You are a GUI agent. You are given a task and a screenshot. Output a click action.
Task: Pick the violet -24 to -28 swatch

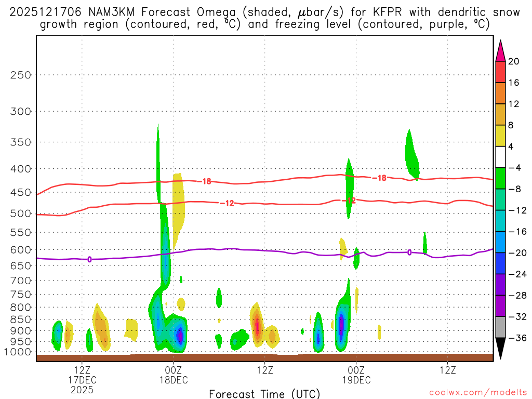pyautogui.click(x=500, y=285)
